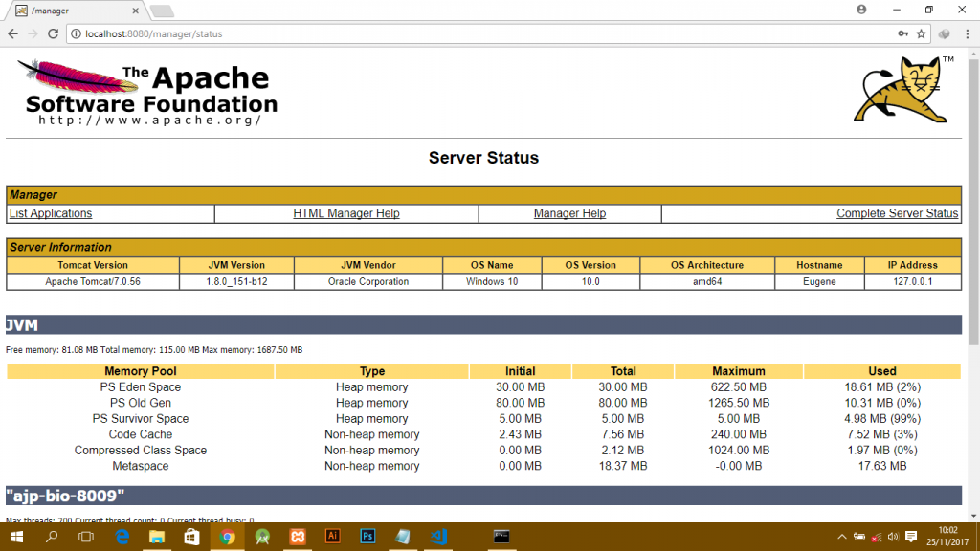The width and height of the screenshot is (980, 551).
Task: Click the PS Eden Space row label
Action: coord(140,387)
